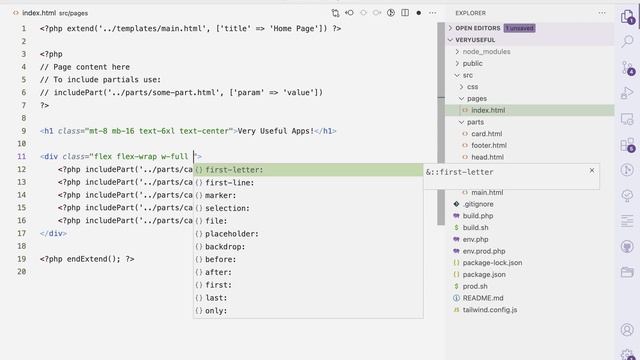Click the unsaved dot on editor tab bar

coord(419,13)
